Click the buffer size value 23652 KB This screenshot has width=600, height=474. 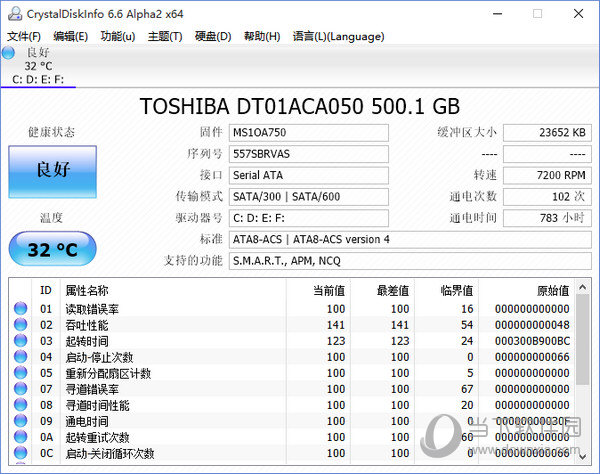pos(547,133)
